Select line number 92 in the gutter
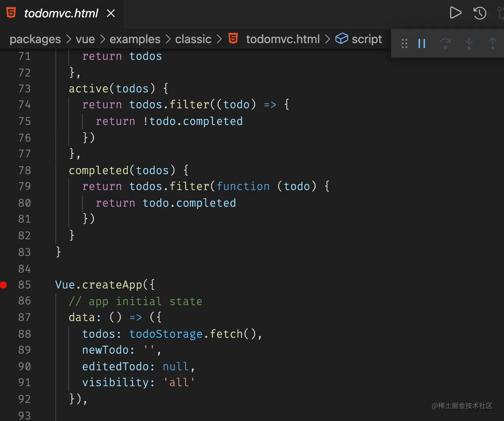The width and height of the screenshot is (504, 421). tap(25, 399)
